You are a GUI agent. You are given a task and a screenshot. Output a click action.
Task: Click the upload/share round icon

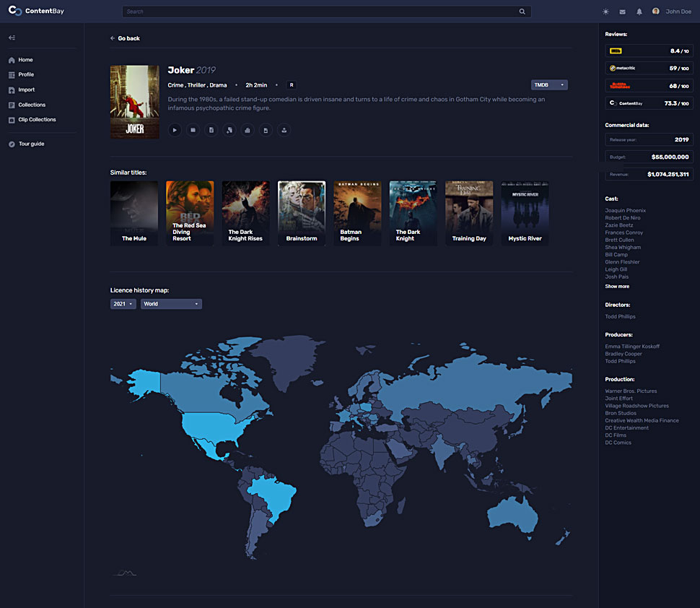tap(284, 130)
